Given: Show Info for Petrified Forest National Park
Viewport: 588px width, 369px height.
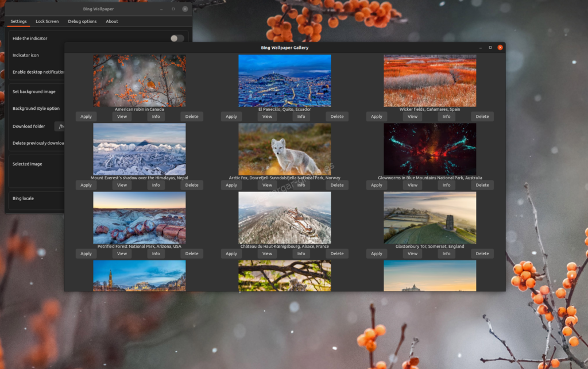Looking at the screenshot, I should 155,253.
